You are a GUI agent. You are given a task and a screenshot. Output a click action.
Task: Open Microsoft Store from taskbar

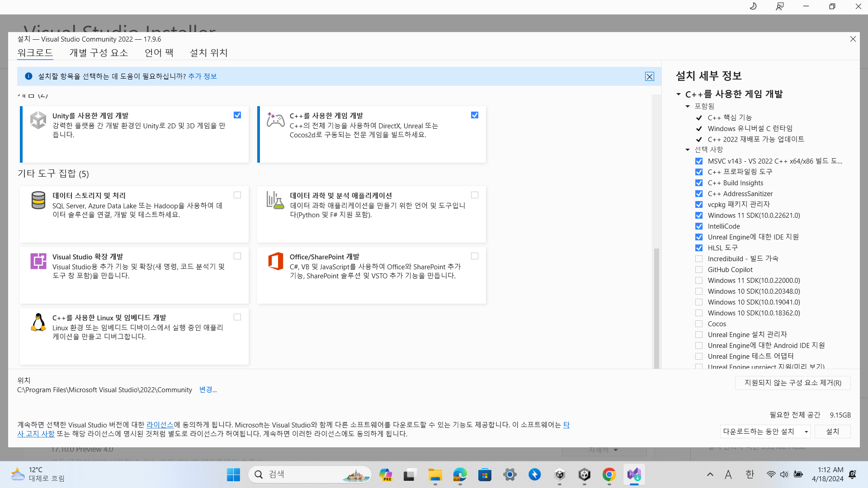pos(485,474)
